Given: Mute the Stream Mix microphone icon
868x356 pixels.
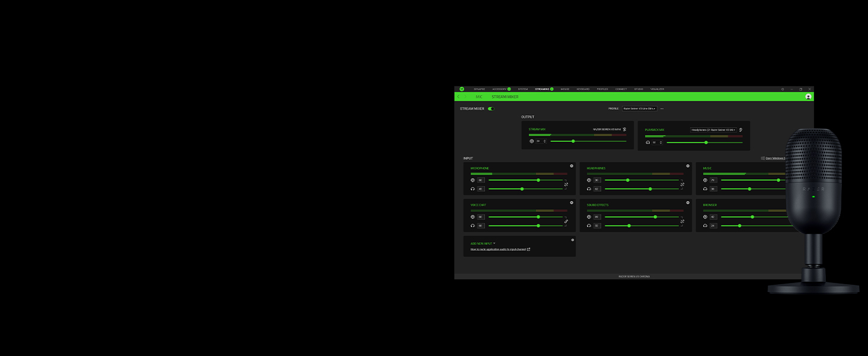Looking at the screenshot, I should pyautogui.click(x=624, y=129).
